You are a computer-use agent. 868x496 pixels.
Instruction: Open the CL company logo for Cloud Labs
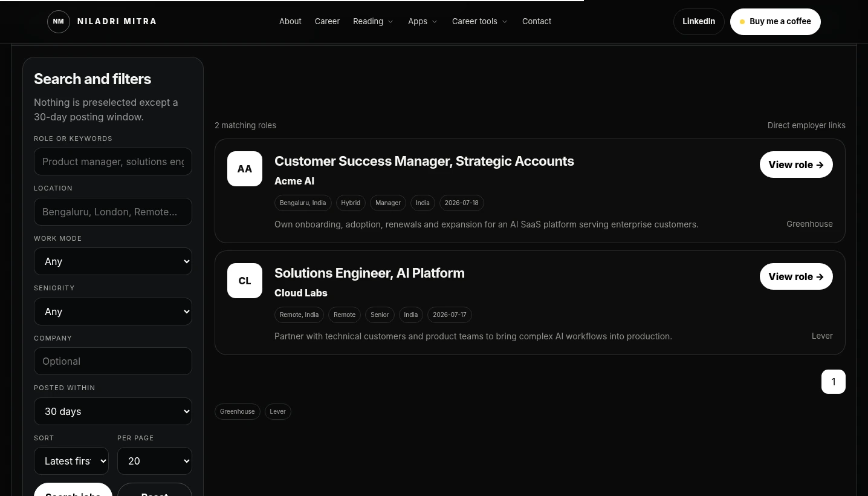point(245,281)
